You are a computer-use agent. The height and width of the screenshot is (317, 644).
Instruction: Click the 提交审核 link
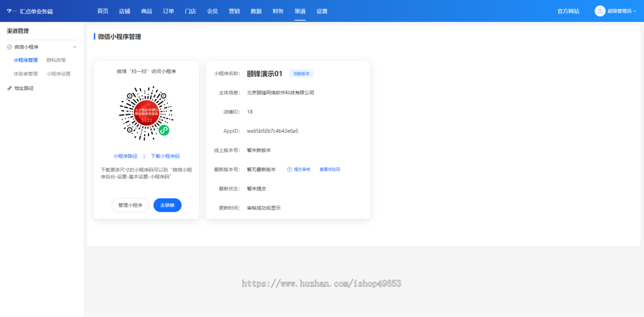pos(302,169)
